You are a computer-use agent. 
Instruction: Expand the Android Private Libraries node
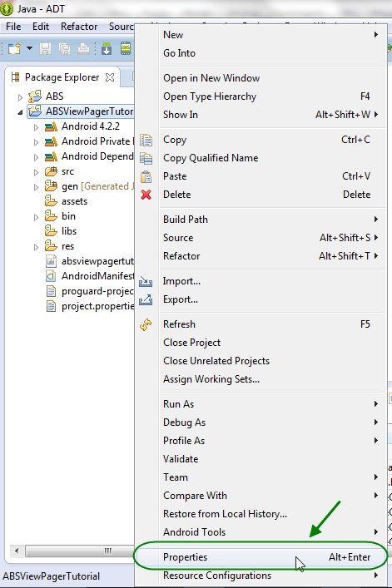[36, 142]
